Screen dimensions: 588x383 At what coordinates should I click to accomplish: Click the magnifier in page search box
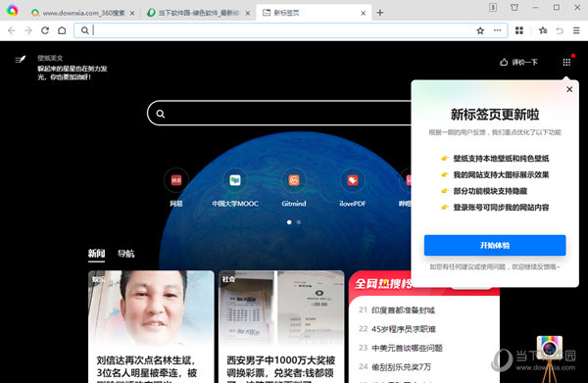click(x=161, y=114)
